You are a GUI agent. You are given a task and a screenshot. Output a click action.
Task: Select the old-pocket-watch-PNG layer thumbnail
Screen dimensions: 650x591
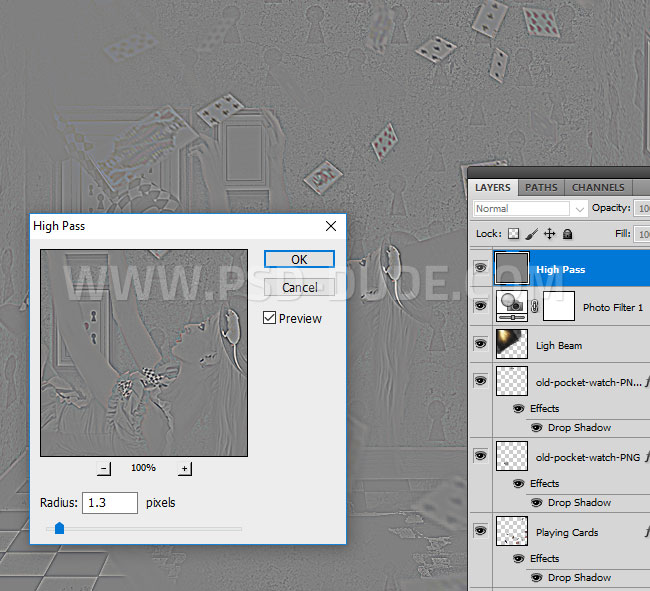point(512,455)
